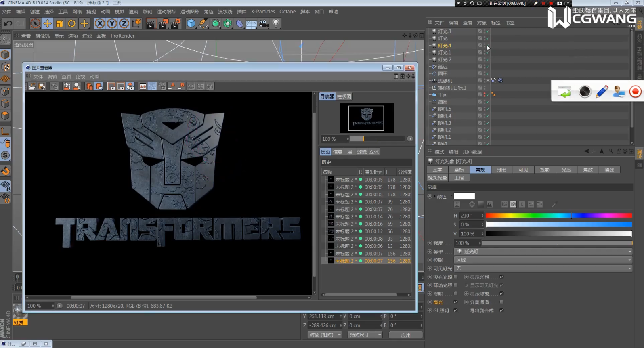Toggle the GI 照明 checkbox

click(456, 310)
